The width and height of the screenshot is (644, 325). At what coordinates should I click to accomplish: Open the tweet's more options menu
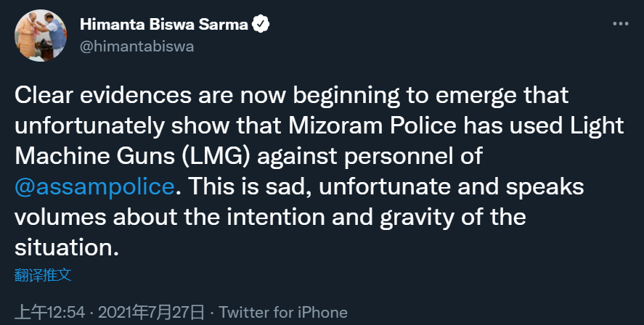[620, 24]
